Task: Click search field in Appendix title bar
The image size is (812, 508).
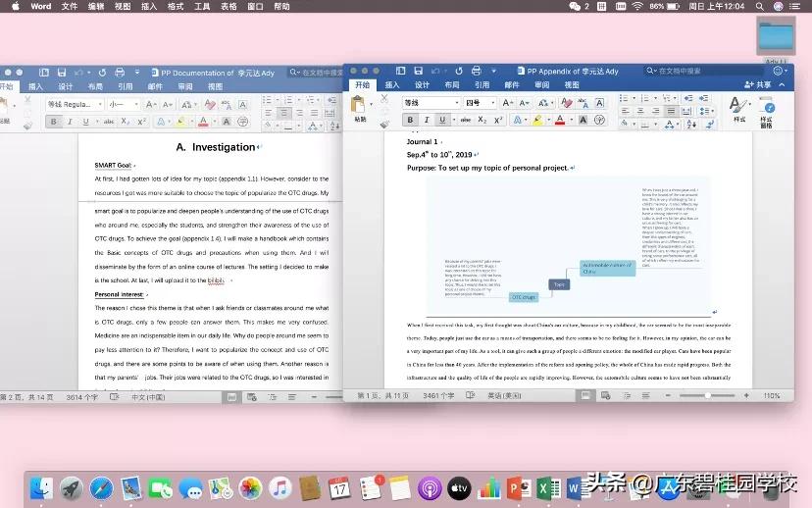Action: (x=705, y=71)
